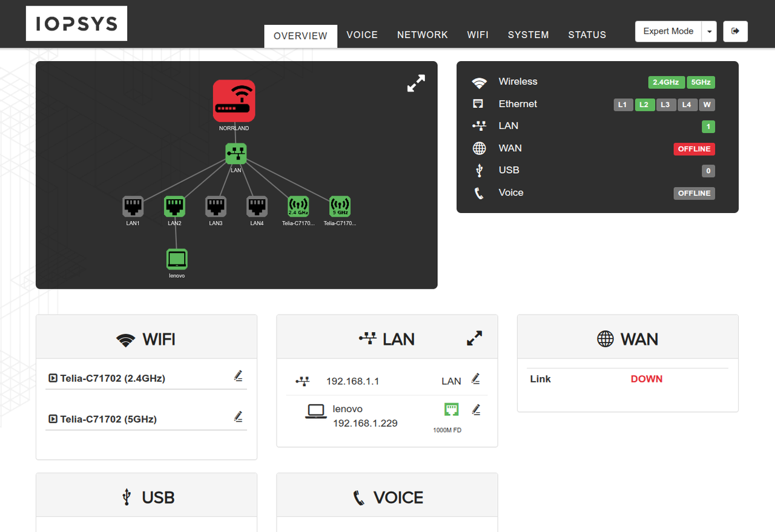Image resolution: width=775 pixels, height=532 pixels.
Task: Open the VOICE tab
Action: [x=362, y=35]
